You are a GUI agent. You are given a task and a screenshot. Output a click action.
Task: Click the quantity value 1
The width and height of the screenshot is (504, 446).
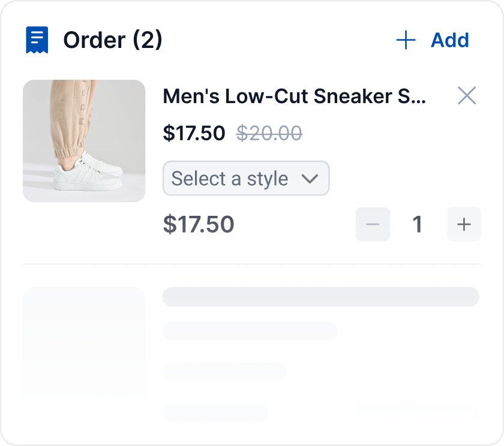(x=418, y=224)
